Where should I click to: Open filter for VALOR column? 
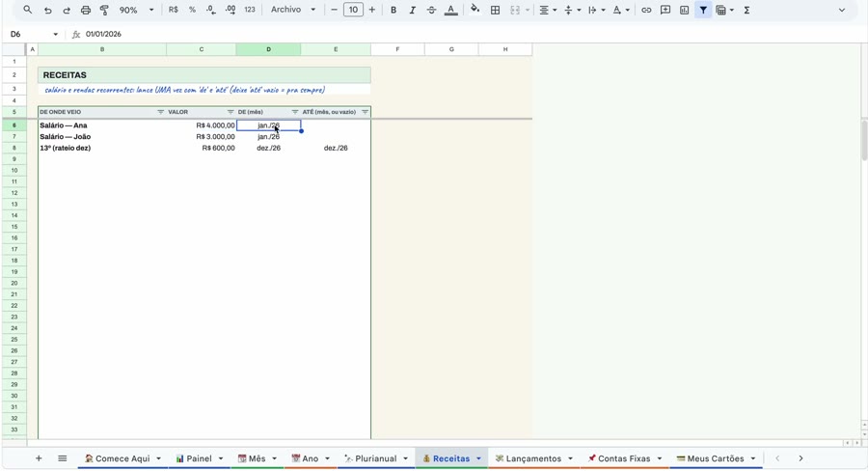point(231,112)
